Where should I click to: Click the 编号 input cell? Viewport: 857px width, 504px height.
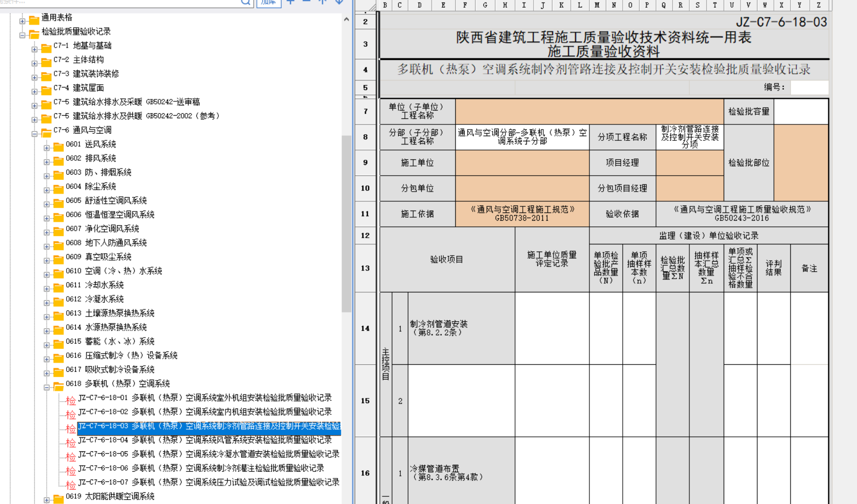pos(809,88)
